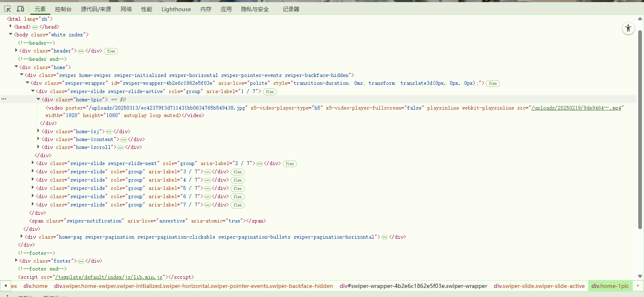
Task: Switch to the 控制台 tab
Action: pos(63,9)
